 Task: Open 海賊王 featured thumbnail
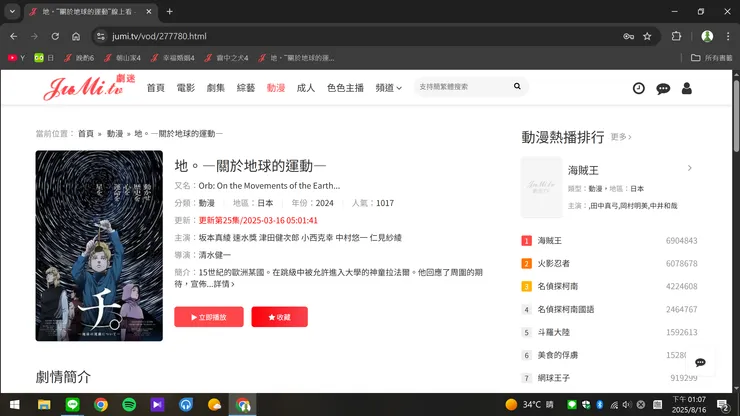click(x=541, y=187)
